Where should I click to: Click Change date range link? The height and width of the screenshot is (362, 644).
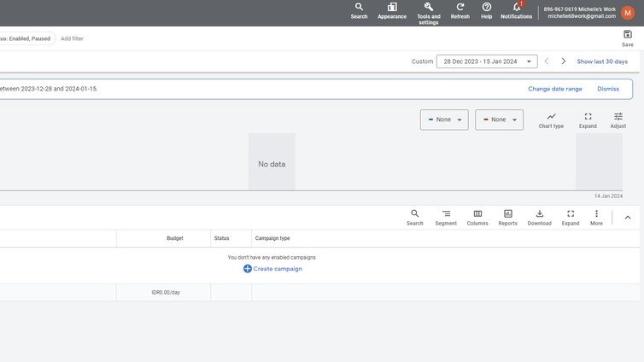pos(555,89)
